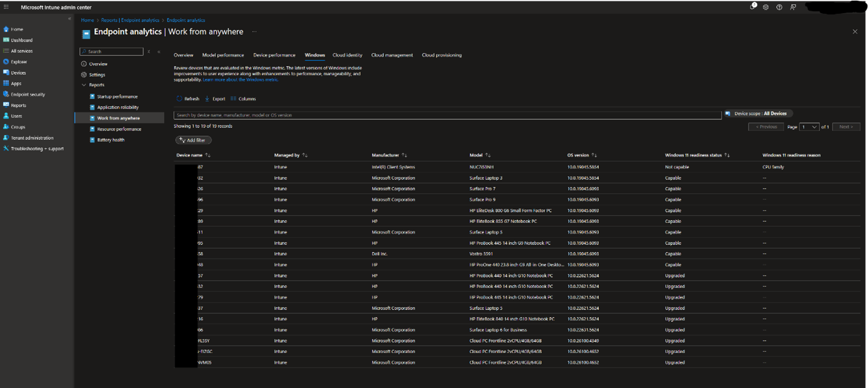Click the Application reliability report icon
This screenshot has width=868, height=388.
(92, 108)
